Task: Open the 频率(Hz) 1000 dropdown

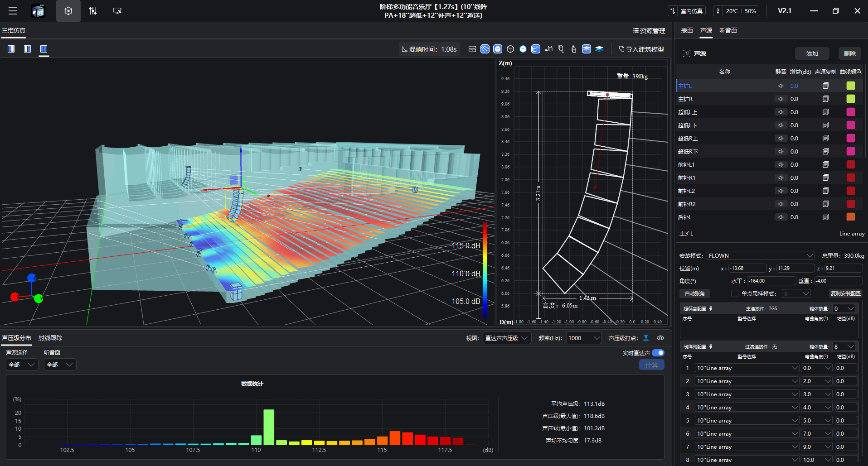Action: point(584,338)
